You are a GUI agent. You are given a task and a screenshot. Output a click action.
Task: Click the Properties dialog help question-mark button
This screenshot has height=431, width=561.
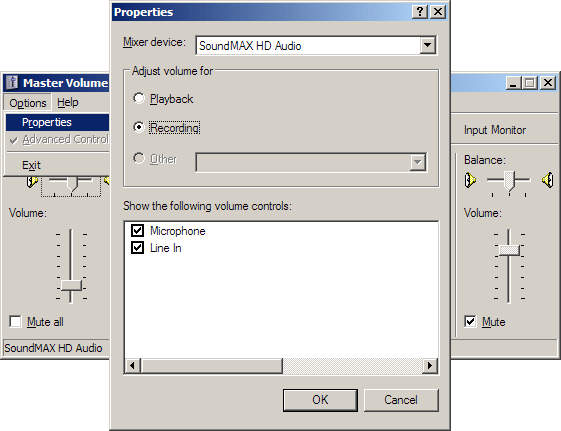(x=420, y=12)
